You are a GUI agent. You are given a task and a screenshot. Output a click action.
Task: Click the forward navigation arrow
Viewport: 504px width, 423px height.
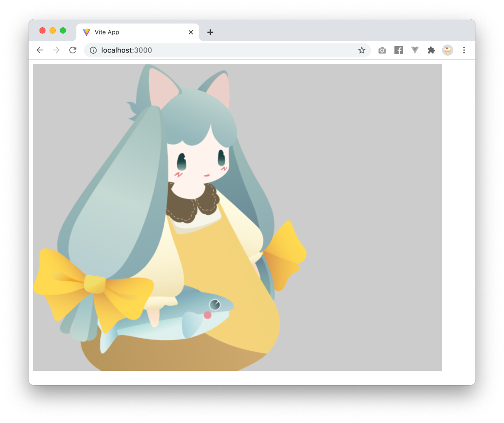(56, 50)
